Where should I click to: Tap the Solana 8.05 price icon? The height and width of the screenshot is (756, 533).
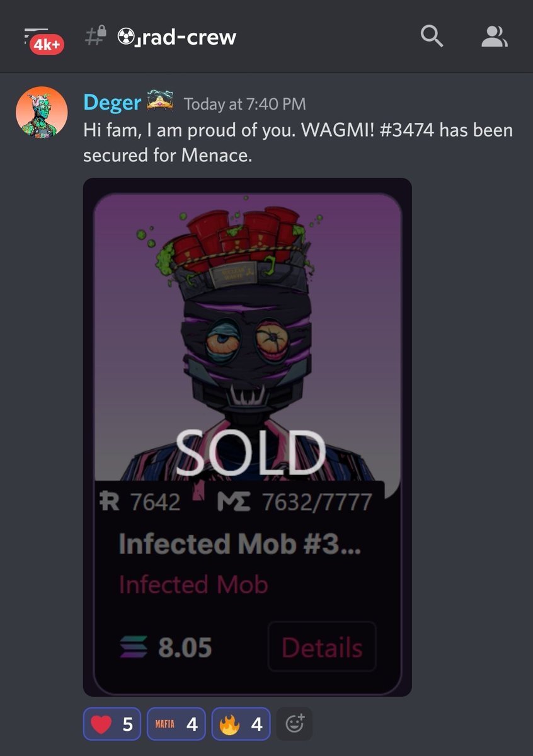[x=132, y=647]
